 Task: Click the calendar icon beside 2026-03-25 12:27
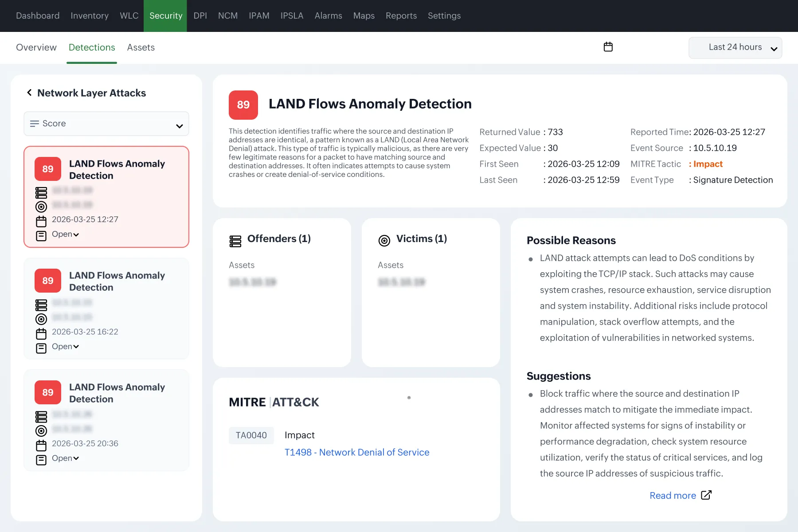point(41,221)
